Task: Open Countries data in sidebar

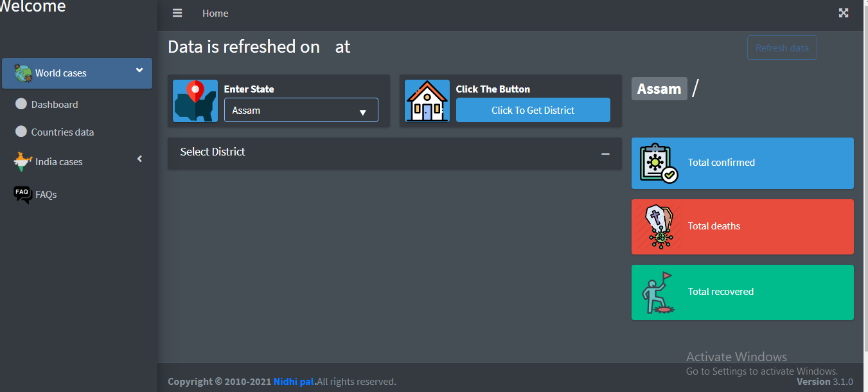Action: pos(62,132)
